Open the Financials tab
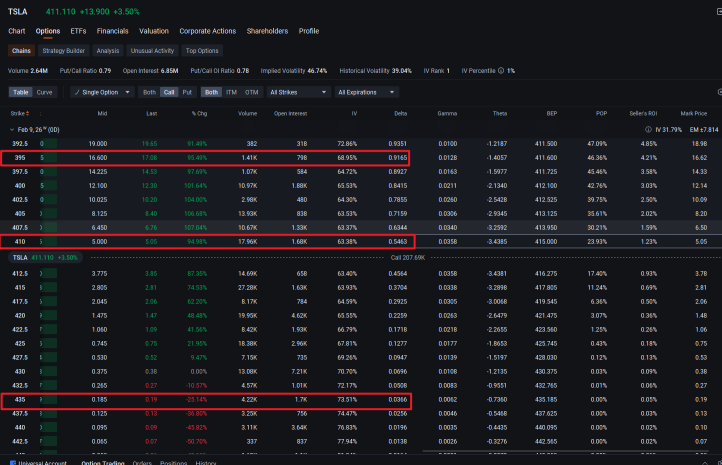The height and width of the screenshot is (465, 722). click(112, 31)
